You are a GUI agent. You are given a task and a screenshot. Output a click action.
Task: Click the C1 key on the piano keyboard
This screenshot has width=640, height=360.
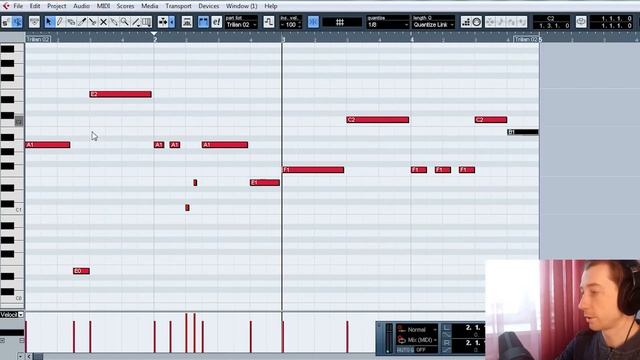point(12,210)
